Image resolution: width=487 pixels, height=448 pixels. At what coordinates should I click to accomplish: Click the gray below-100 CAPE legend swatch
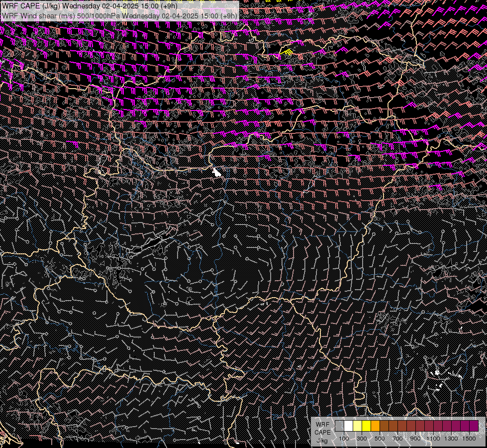339,426
